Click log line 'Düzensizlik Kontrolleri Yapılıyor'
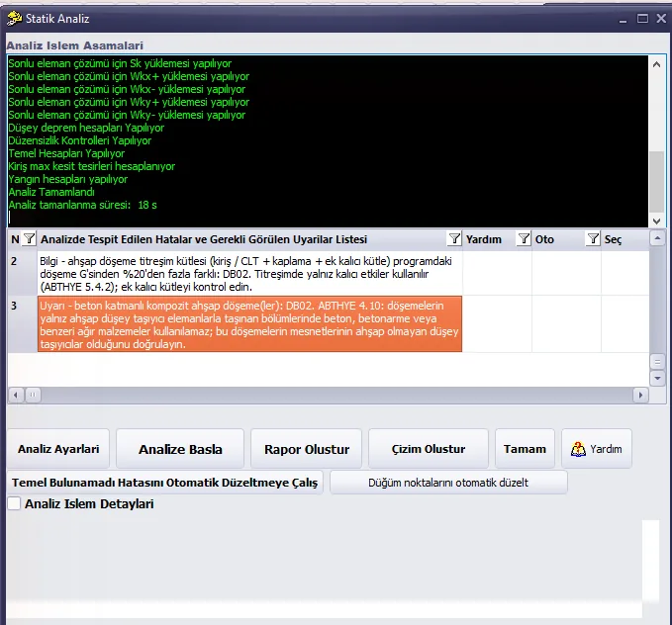The image size is (672, 625). [x=80, y=140]
